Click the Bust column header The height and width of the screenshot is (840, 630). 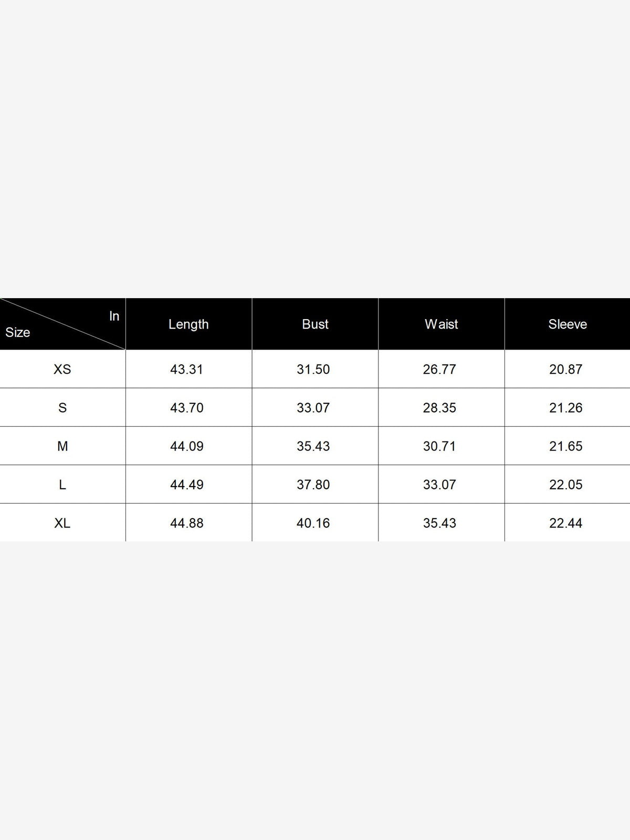(315, 324)
